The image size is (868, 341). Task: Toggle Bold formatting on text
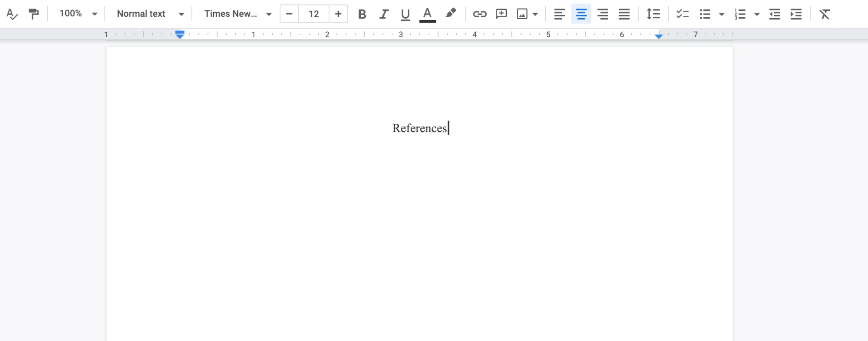361,13
